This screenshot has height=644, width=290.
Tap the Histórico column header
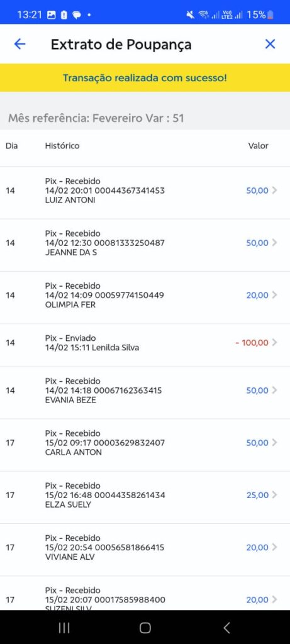(62, 146)
